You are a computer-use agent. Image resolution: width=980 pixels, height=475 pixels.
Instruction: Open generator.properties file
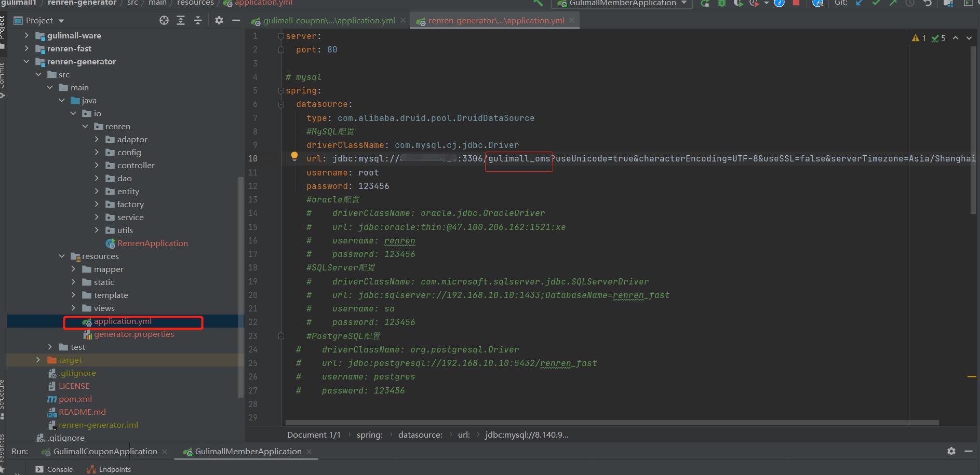coord(133,334)
